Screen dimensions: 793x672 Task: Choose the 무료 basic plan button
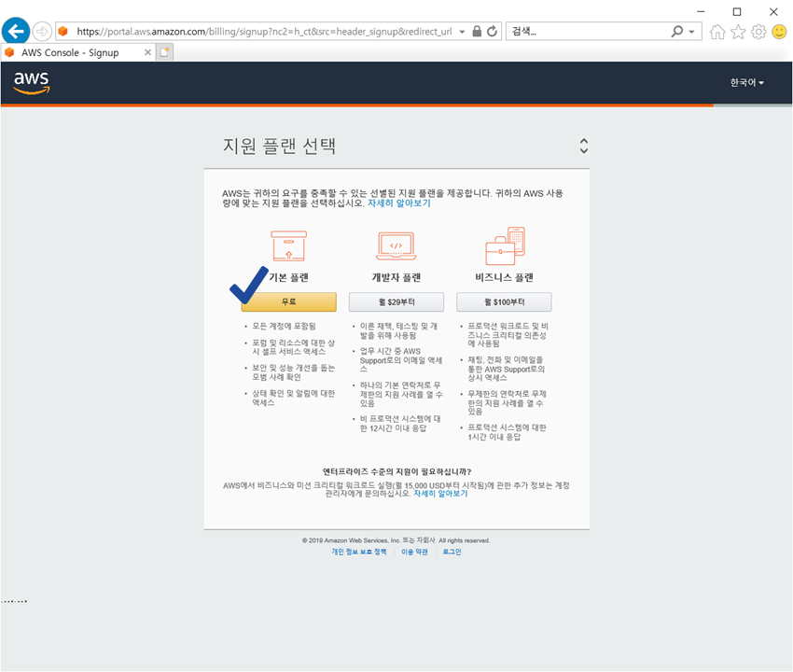coord(289,301)
